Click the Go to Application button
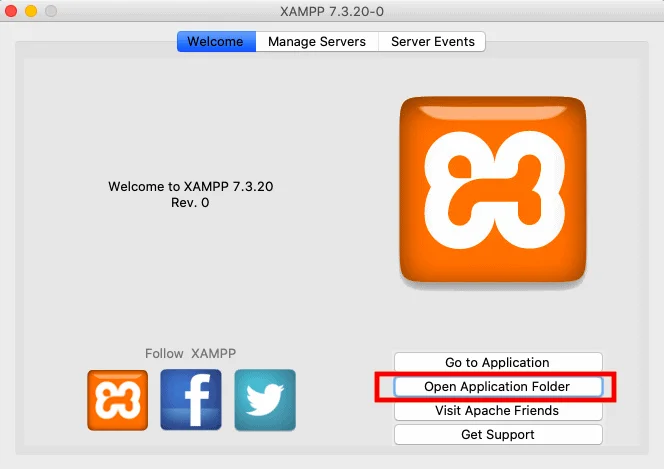Screen dimensions: 664x469 498,362
